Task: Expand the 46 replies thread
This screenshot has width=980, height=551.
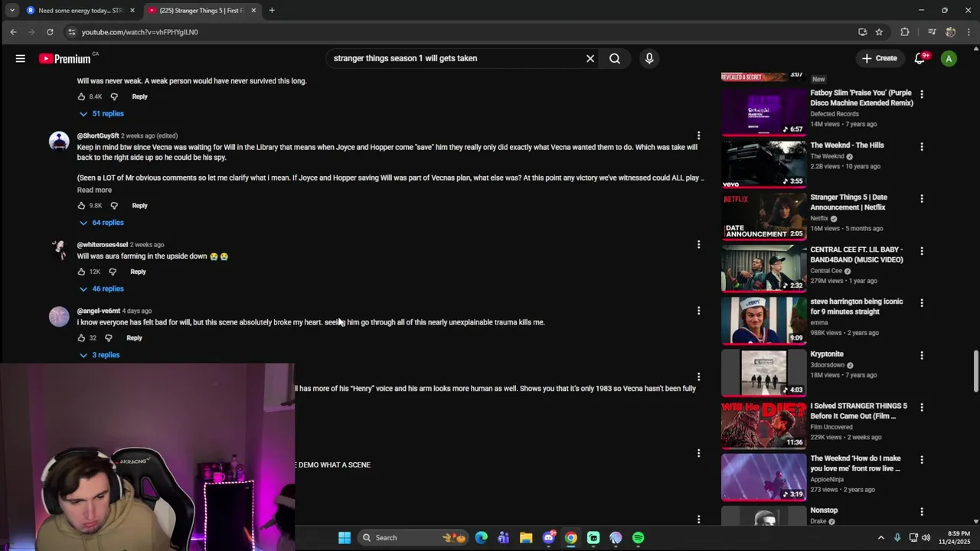Action: [x=101, y=289]
